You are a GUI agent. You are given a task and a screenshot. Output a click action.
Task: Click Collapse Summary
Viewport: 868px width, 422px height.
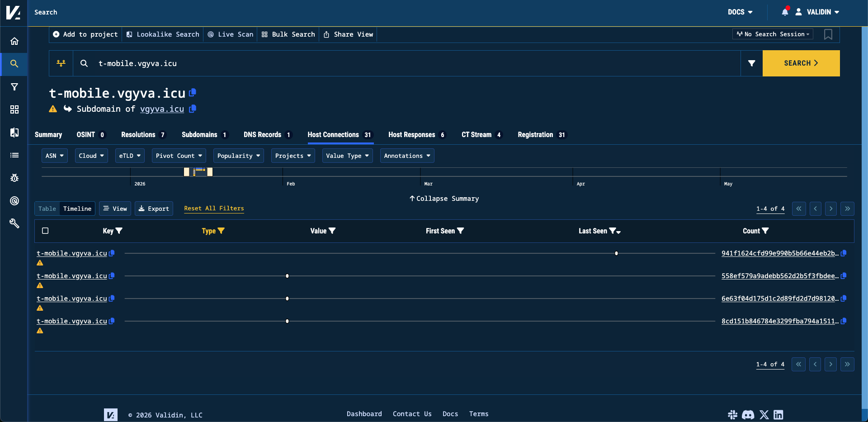point(444,199)
